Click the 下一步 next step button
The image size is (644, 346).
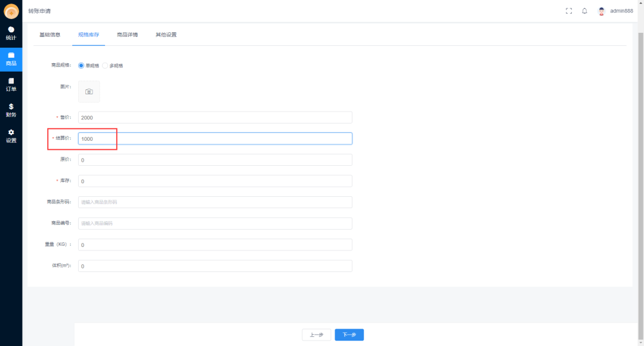click(349, 335)
